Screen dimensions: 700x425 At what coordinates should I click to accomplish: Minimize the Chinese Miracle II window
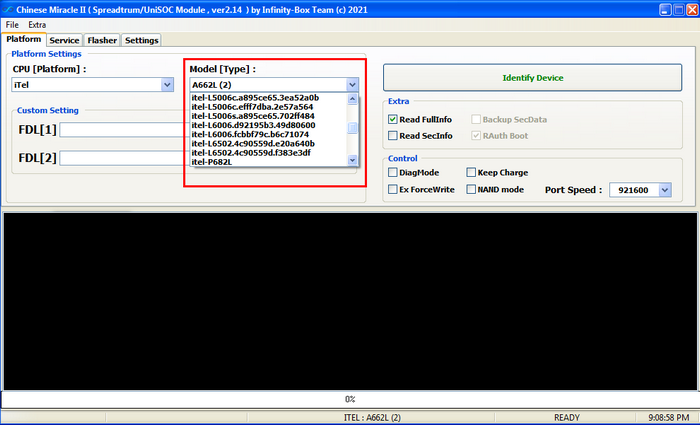point(665,9)
